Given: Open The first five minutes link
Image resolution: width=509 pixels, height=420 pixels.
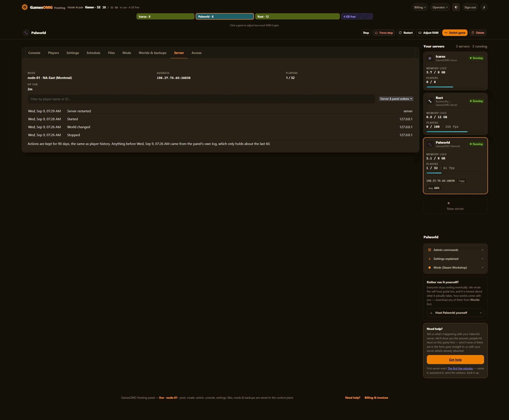Looking at the screenshot, I should coord(460,369).
